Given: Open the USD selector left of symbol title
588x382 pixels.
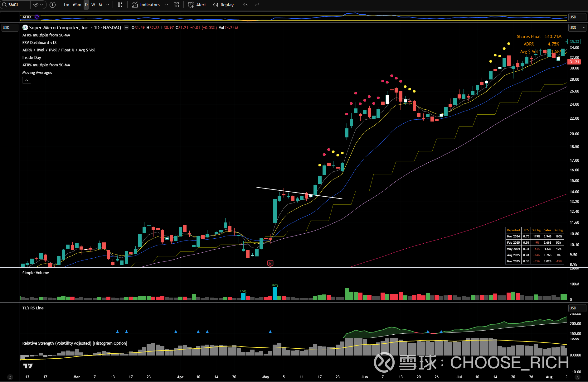Looking at the screenshot, I should coord(10,28).
